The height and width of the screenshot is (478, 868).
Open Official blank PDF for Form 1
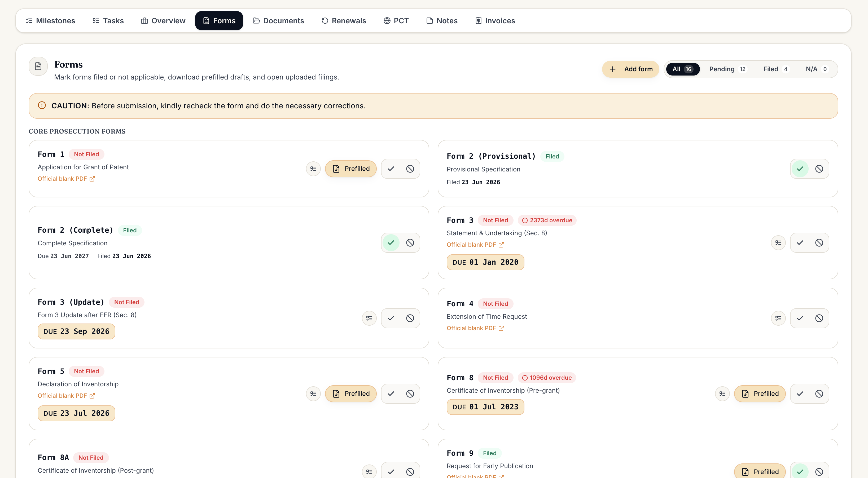(66, 179)
